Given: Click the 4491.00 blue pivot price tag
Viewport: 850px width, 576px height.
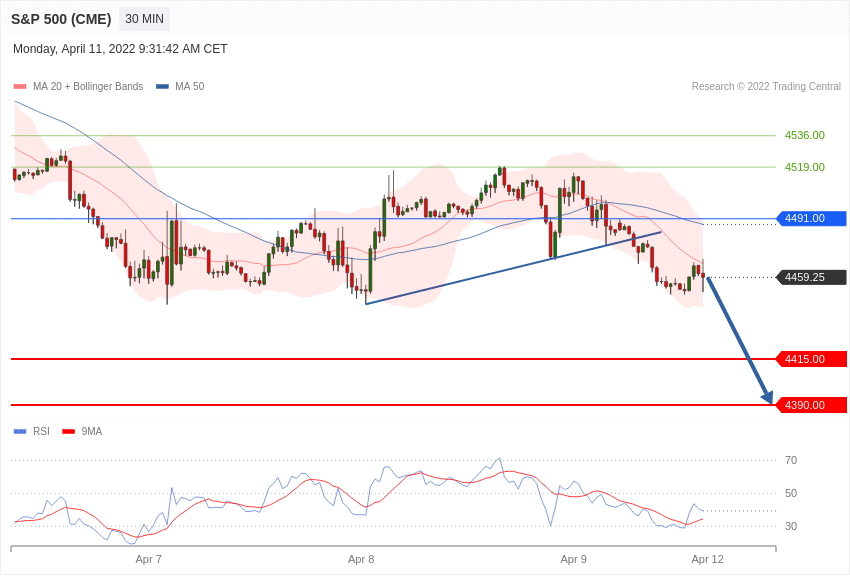Looking at the screenshot, I should pyautogui.click(x=812, y=218).
